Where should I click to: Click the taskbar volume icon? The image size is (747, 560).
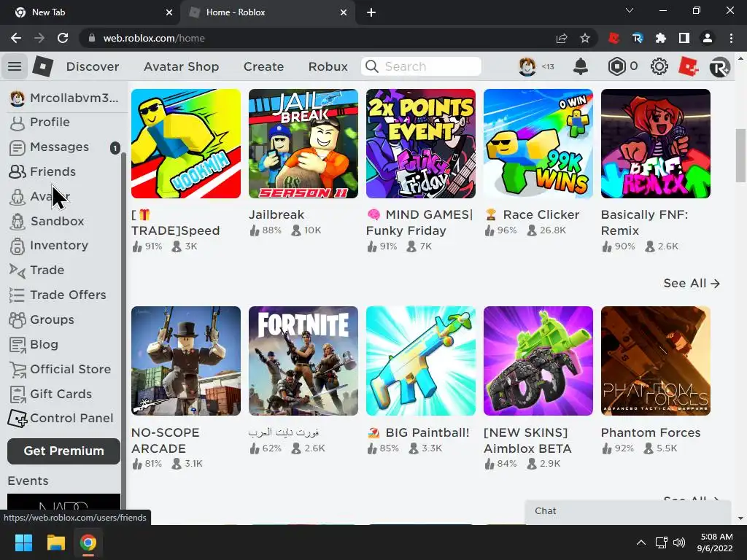click(x=679, y=542)
